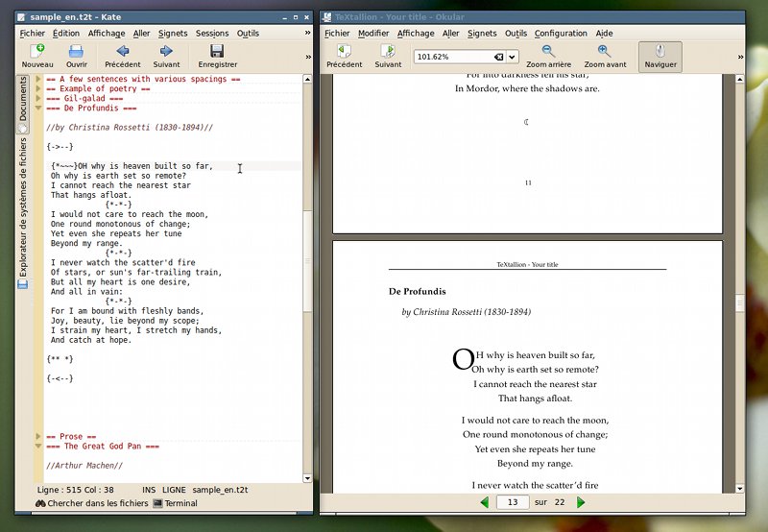This screenshot has width=768, height=532.
Task: Open Affichage menu in Kate
Action: 107,34
